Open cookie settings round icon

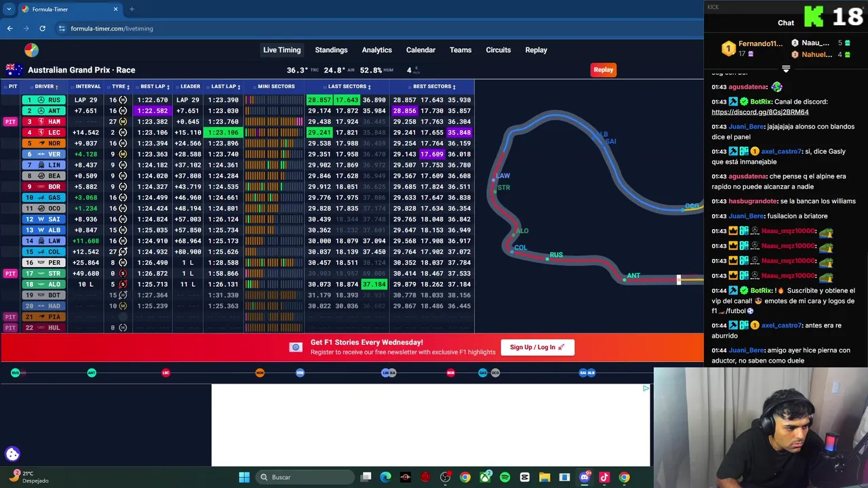[12, 454]
